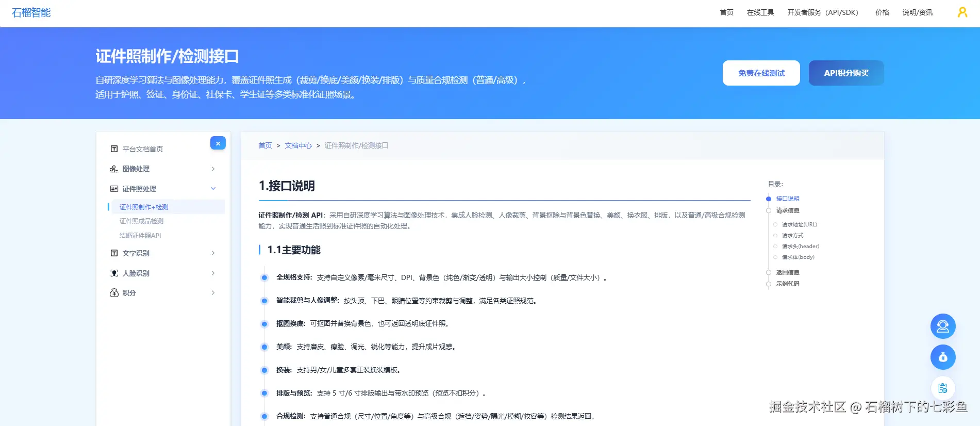The height and width of the screenshot is (426, 980).
Task: Open 平台文档首页 in sidebar
Action: tap(143, 149)
